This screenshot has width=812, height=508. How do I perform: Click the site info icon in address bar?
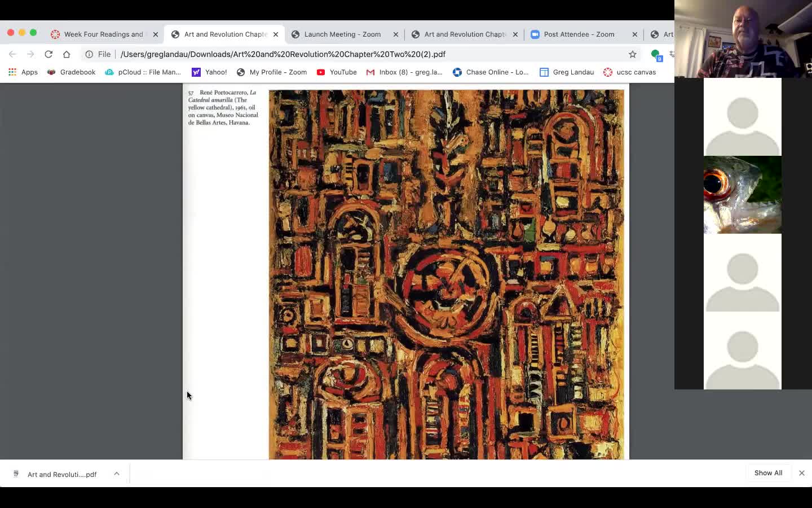coord(89,54)
